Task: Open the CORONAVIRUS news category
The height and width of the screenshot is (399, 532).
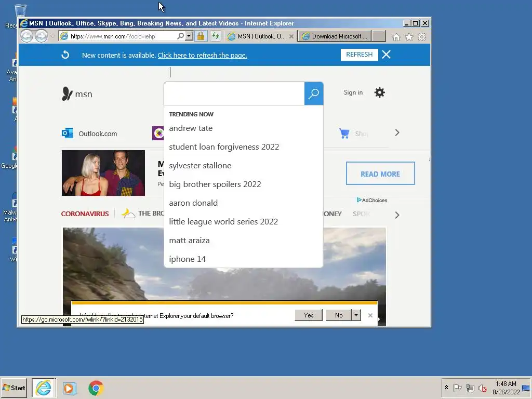Action: [x=85, y=214]
